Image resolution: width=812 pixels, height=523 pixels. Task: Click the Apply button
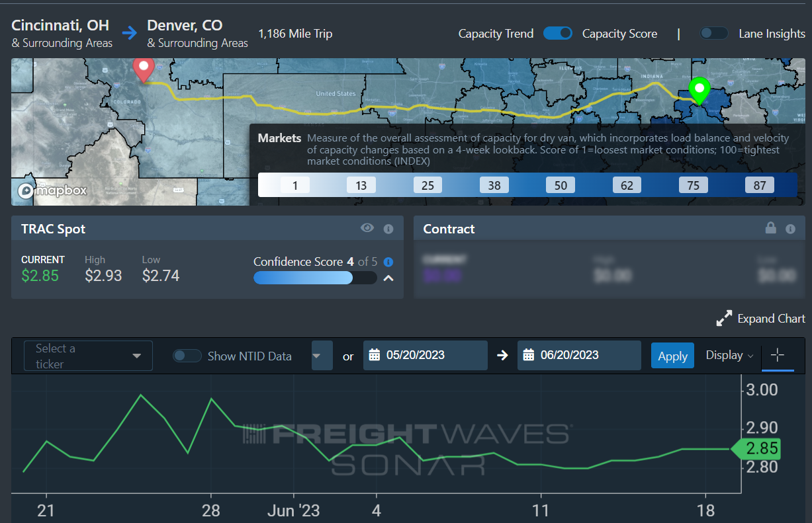pos(672,356)
